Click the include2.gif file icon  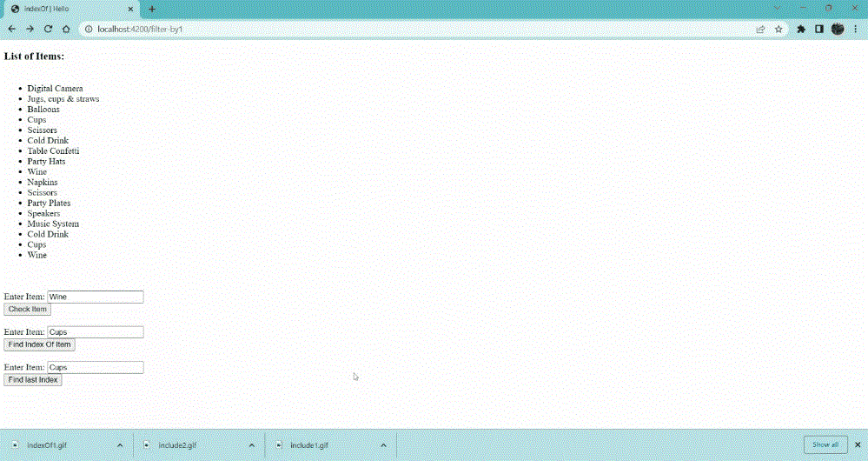tap(147, 445)
